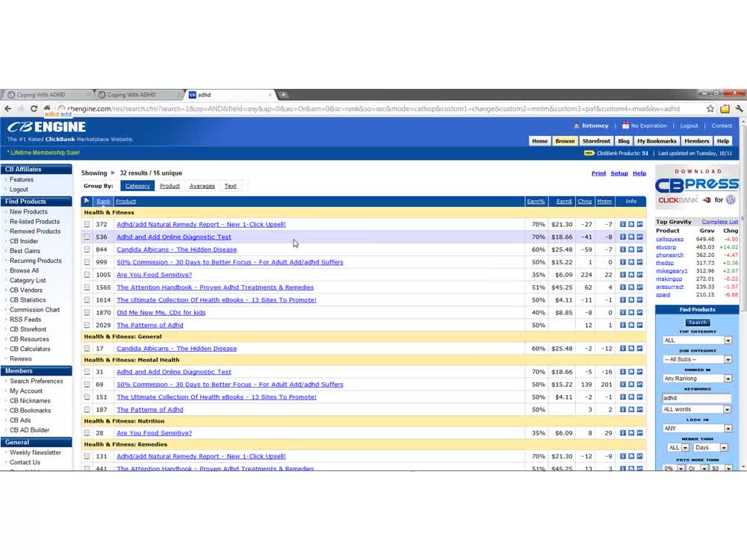
Task: Click the Logout link in top bar
Action: pos(689,125)
